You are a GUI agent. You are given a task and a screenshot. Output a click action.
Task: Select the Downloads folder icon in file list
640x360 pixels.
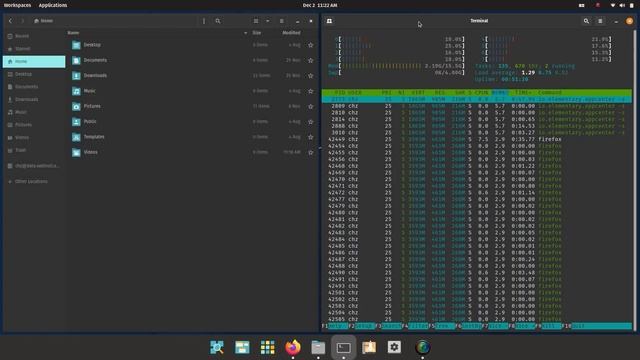click(76, 76)
